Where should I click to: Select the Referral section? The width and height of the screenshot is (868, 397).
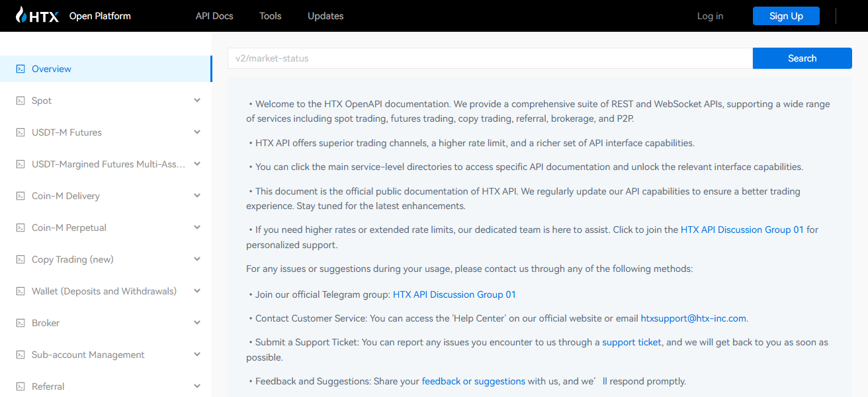point(49,386)
